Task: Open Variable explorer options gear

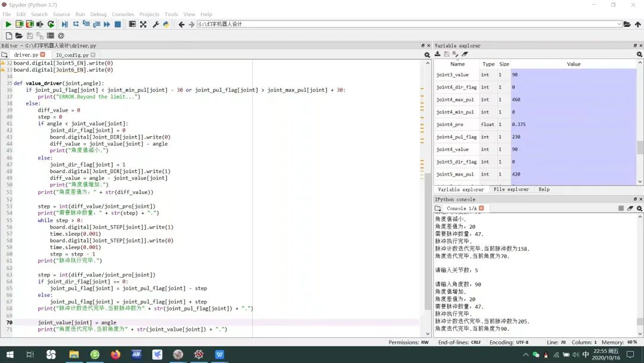Action: pos(639,54)
